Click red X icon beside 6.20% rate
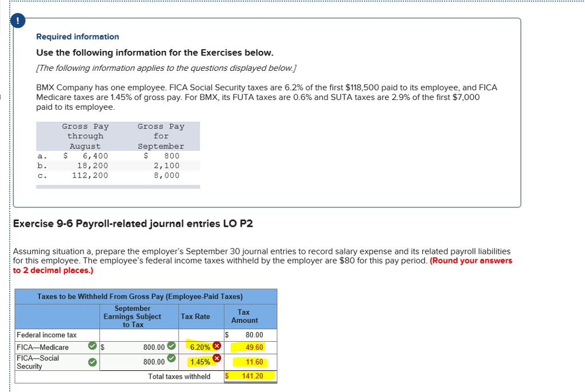This screenshot has height=392, width=585. [217, 346]
